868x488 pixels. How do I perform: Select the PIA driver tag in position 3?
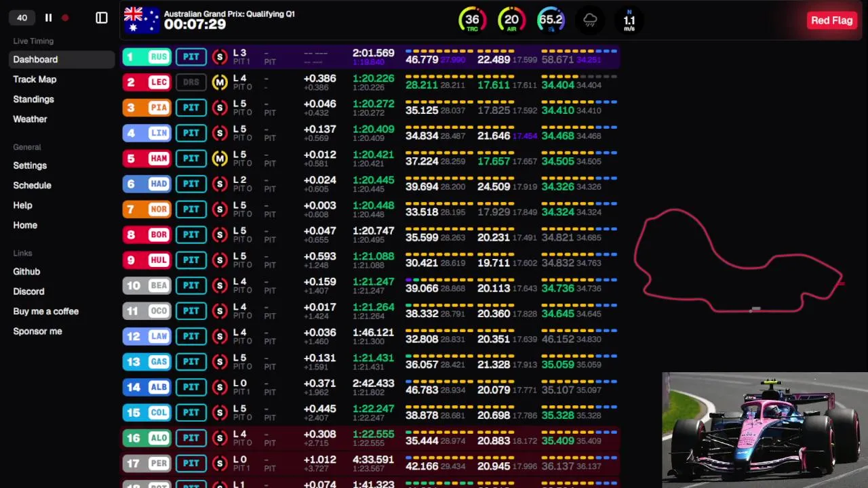146,108
